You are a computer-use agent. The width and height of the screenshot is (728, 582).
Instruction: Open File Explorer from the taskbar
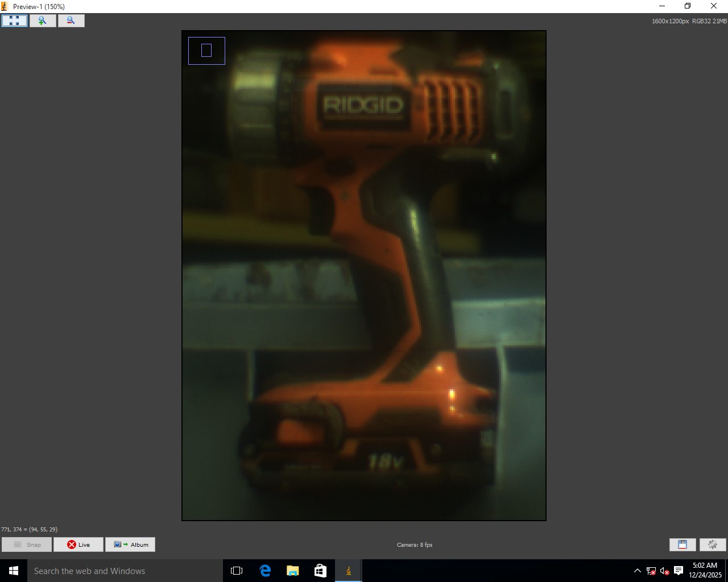tap(293, 571)
